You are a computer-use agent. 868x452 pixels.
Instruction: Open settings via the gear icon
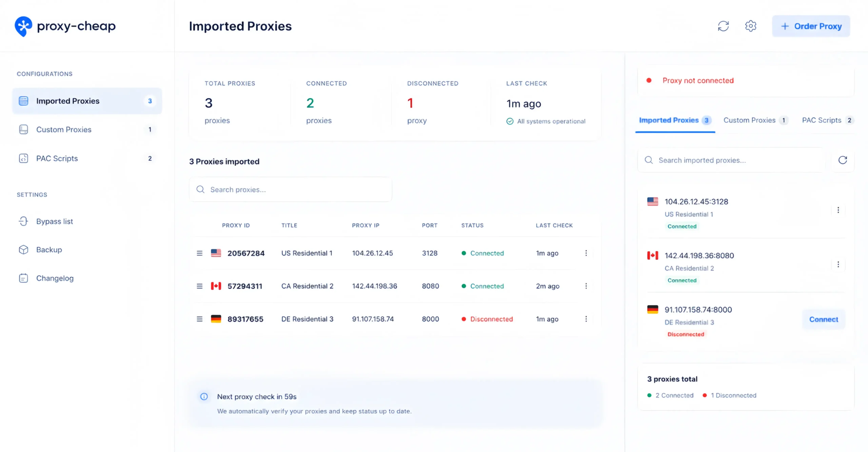pyautogui.click(x=750, y=26)
